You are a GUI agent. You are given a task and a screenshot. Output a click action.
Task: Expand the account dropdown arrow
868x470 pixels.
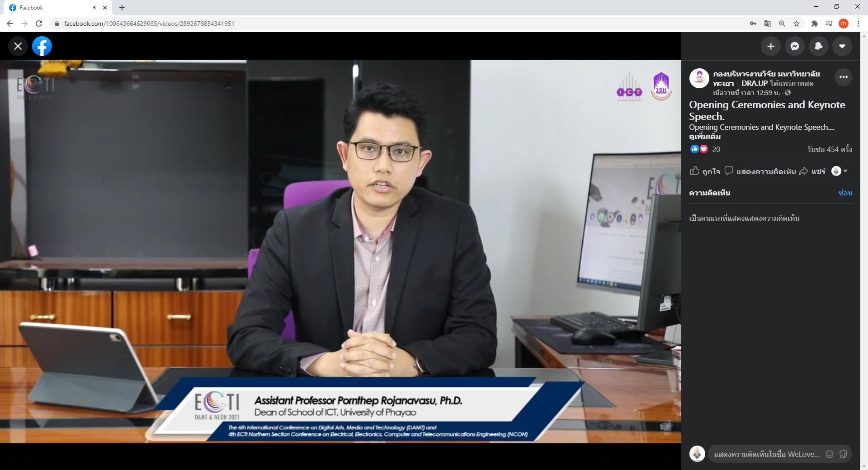[x=842, y=46]
